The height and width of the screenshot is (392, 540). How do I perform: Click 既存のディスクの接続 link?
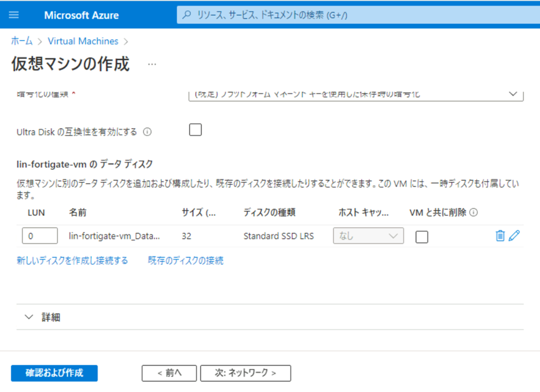[x=186, y=261]
